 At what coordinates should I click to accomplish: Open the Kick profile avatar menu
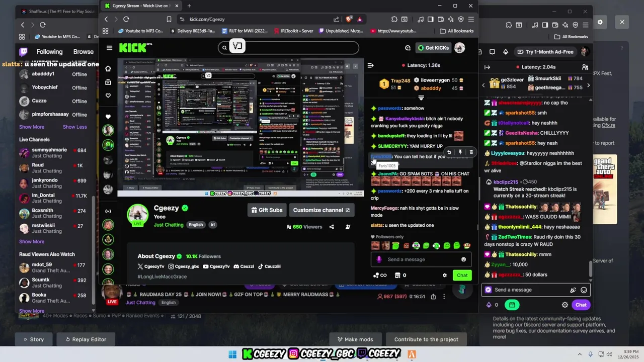[x=459, y=48]
